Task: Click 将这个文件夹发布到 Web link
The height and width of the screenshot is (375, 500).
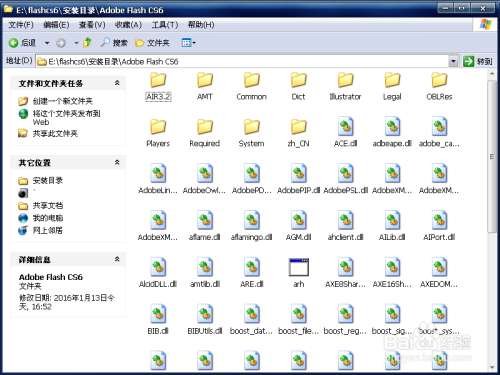Action: point(59,117)
